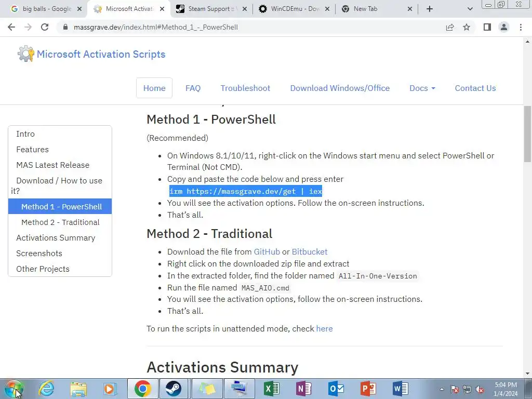Screen dimensions: 532x399
Task: Open Excel from the taskbar
Action: pyautogui.click(x=272, y=389)
